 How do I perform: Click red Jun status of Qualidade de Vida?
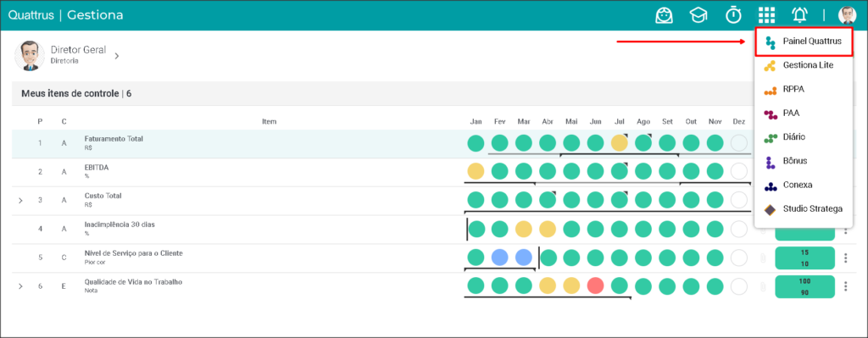[596, 286]
